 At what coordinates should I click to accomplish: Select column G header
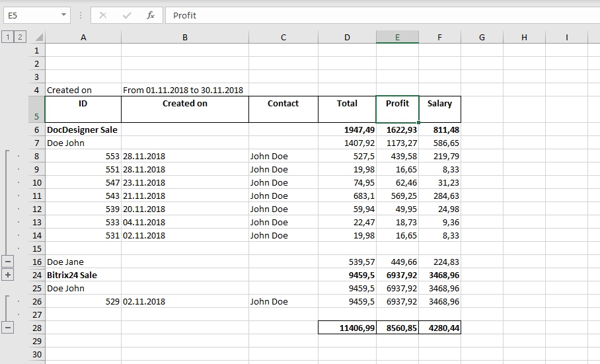pos(482,38)
